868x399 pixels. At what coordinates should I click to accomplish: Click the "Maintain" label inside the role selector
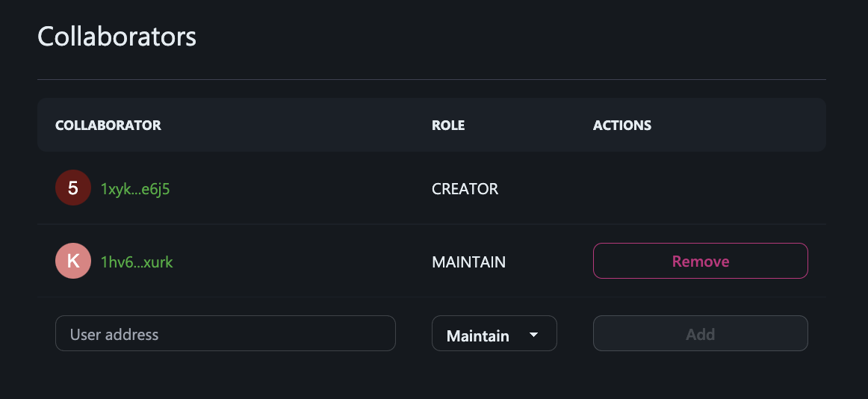478,335
